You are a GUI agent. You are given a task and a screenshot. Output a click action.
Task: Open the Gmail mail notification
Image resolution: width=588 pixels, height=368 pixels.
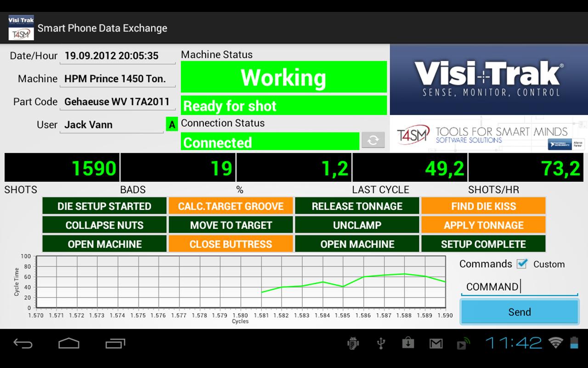tap(436, 343)
